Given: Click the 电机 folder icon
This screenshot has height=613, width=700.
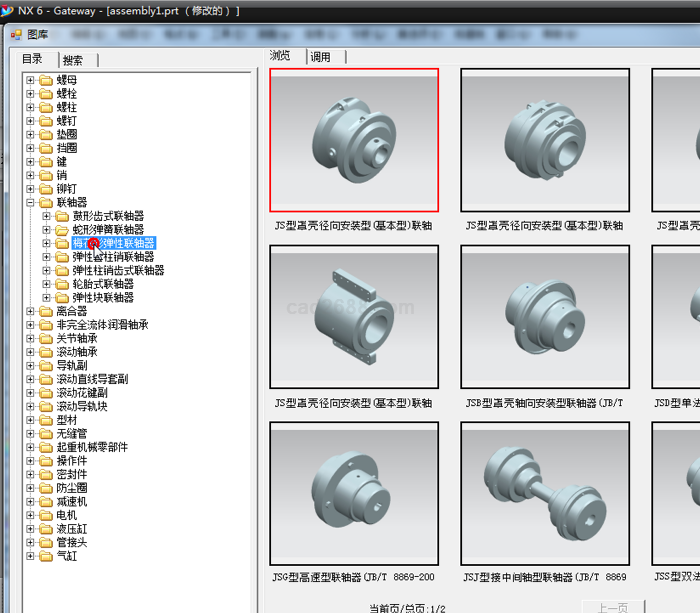Looking at the screenshot, I should [x=46, y=515].
